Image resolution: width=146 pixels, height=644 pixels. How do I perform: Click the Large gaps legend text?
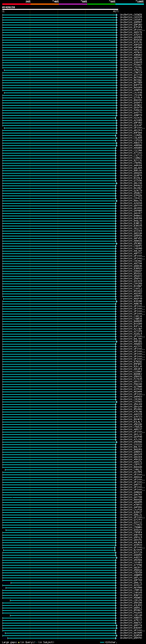[x=28, y=642]
